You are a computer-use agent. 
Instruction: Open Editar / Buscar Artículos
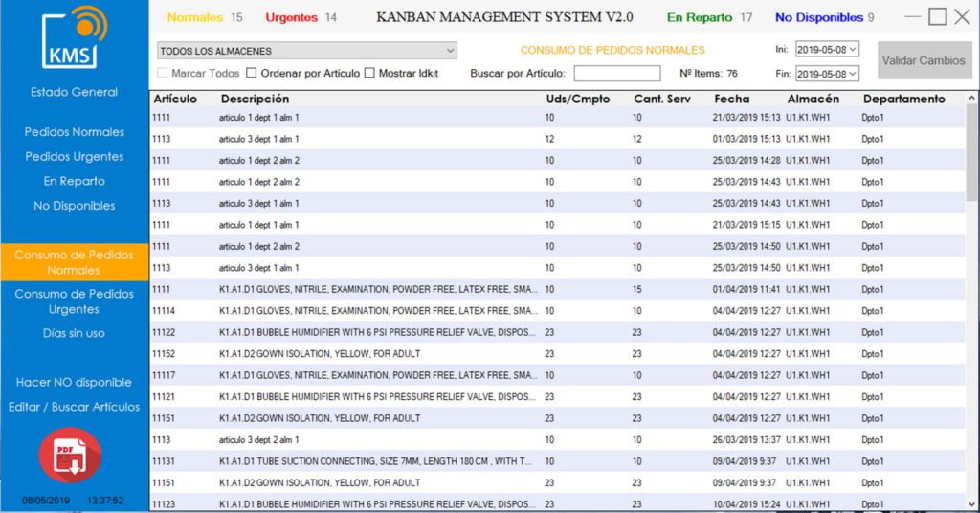pos(74,407)
